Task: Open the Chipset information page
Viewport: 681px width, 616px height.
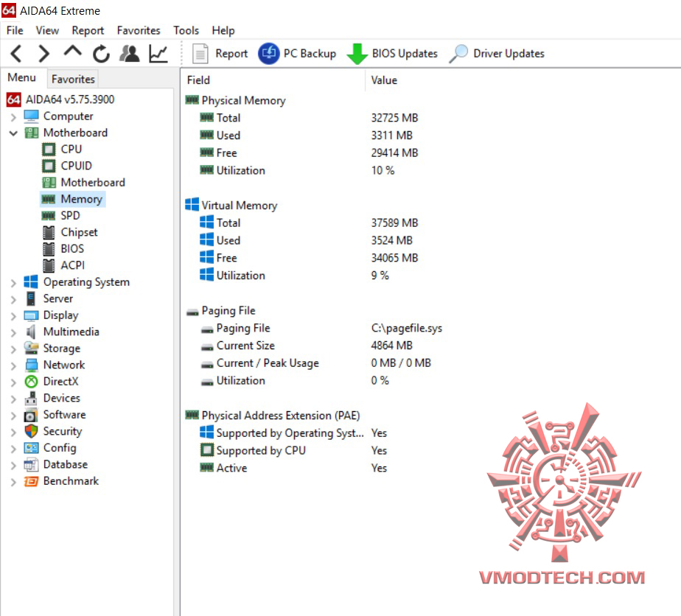Action: (x=80, y=231)
